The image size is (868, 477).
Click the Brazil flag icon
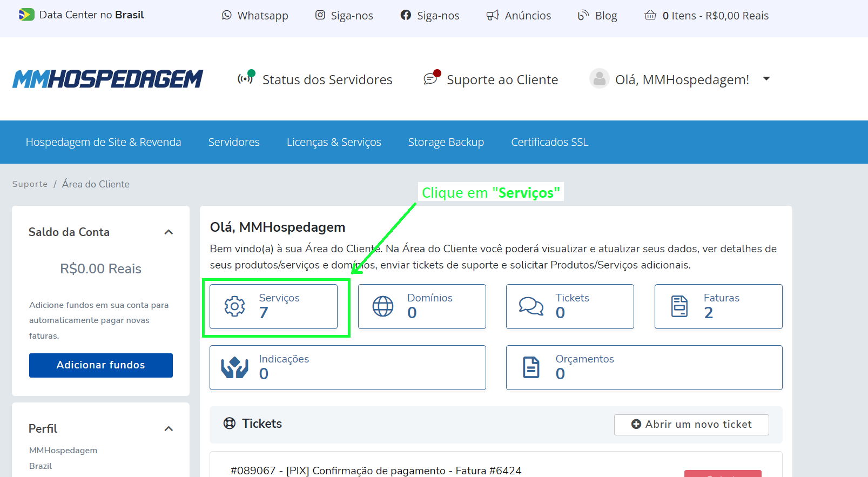coord(26,15)
